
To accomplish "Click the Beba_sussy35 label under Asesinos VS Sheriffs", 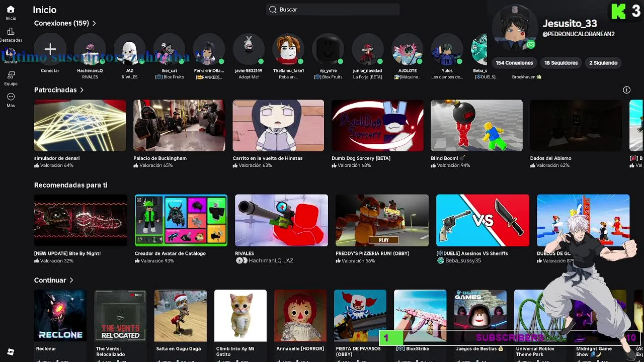I will tap(463, 260).
